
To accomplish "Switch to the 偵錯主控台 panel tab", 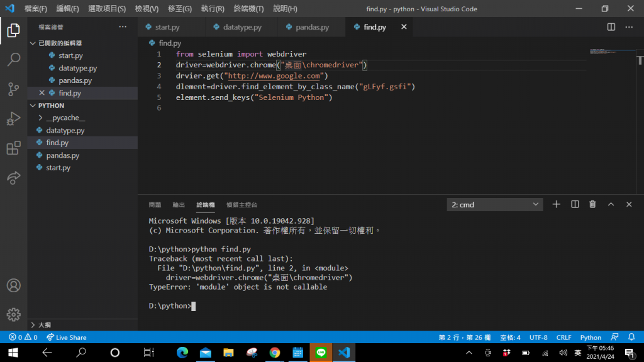I will [x=242, y=205].
